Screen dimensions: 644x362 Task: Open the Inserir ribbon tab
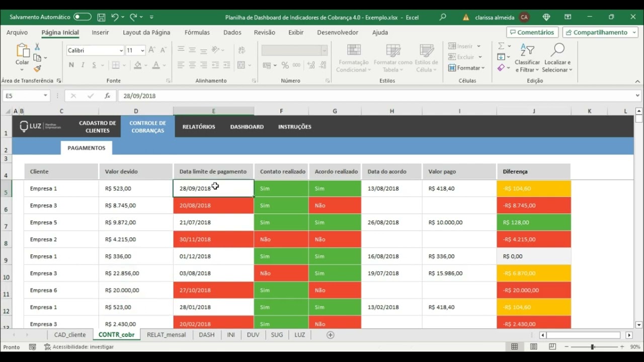[x=100, y=32]
